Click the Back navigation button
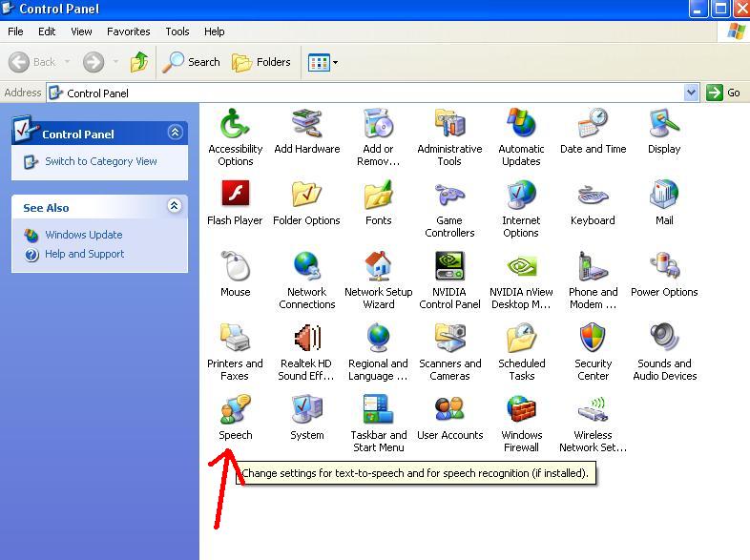This screenshot has height=560, width=750. [x=32, y=62]
